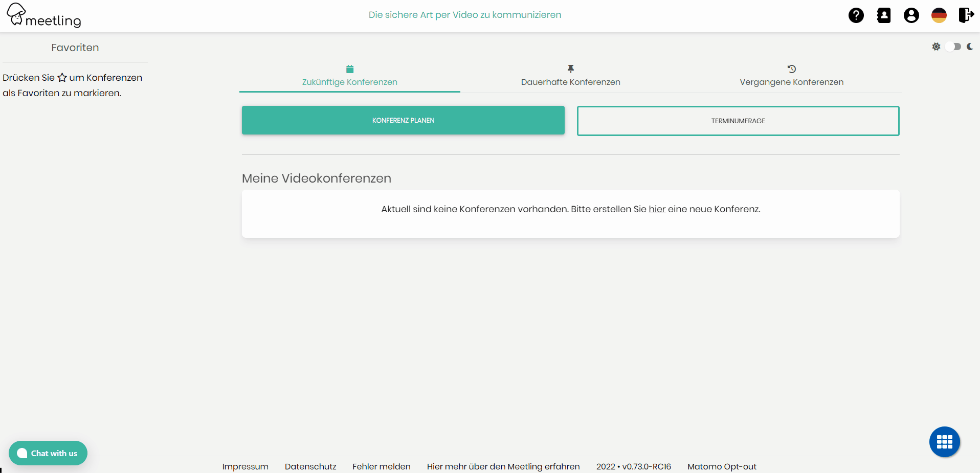Switch to the Dauerhafte Konferenzen tab
The width and height of the screenshot is (980, 473).
[x=570, y=82]
